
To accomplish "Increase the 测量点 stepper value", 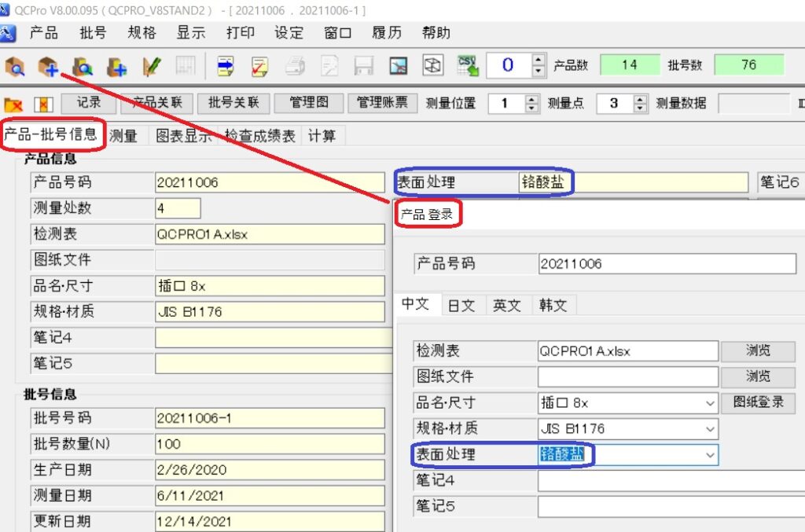I will 640,99.
